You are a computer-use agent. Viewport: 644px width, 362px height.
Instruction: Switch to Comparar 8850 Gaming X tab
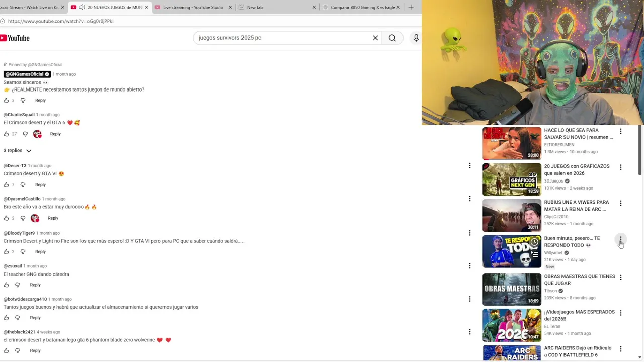click(361, 7)
